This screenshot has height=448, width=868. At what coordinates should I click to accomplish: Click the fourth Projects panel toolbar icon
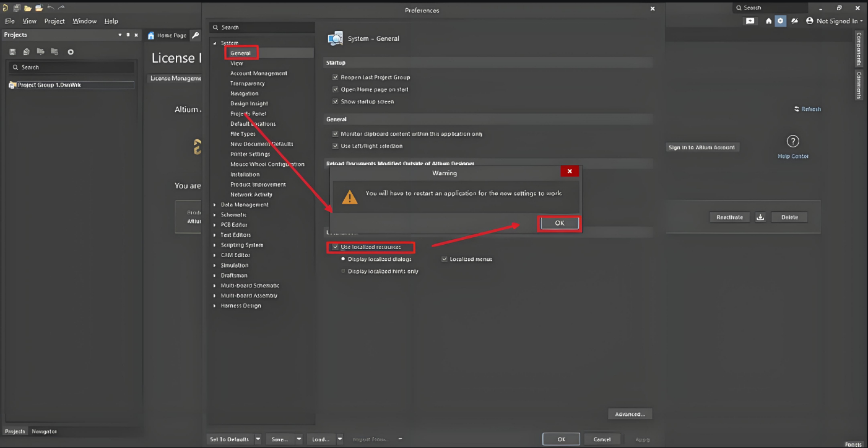click(x=54, y=51)
